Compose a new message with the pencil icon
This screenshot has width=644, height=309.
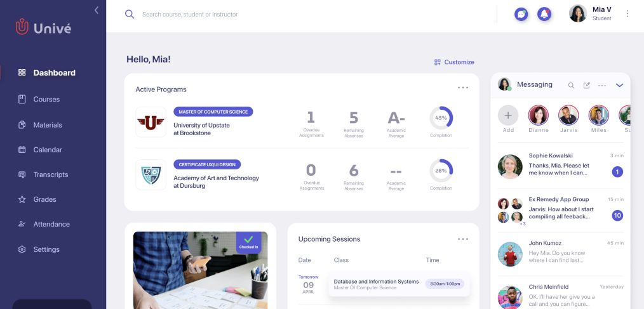click(x=586, y=86)
